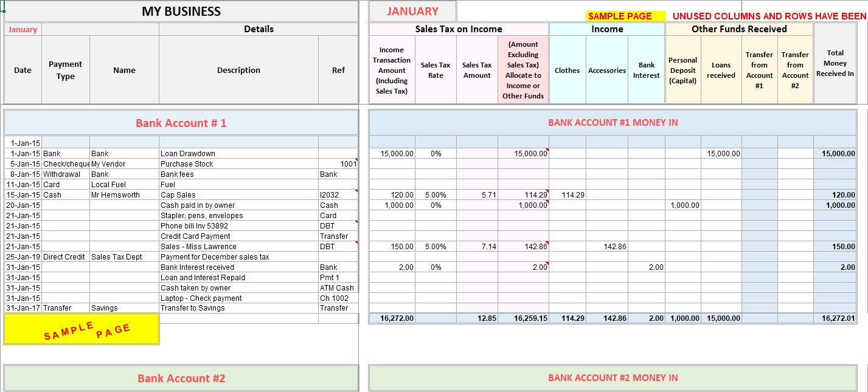Select the 16,272.00 transaction total cell
Image resolution: width=868 pixels, height=392 pixels.
pos(392,318)
